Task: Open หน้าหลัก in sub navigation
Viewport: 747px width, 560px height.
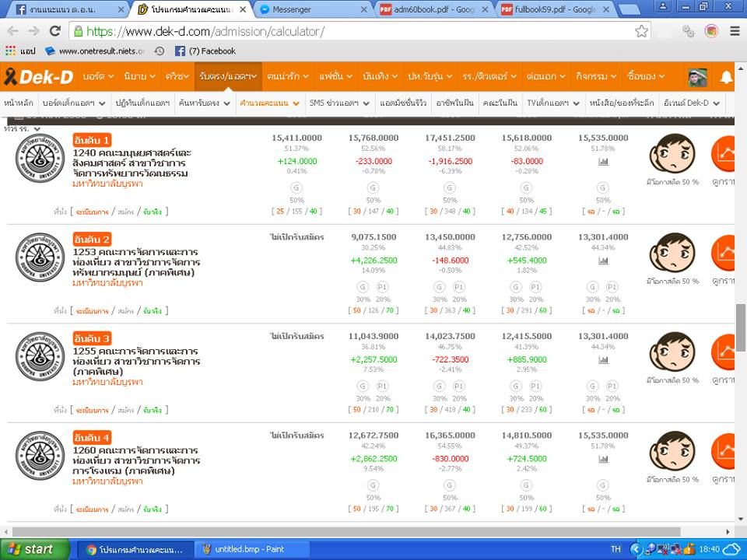Action: coord(19,103)
